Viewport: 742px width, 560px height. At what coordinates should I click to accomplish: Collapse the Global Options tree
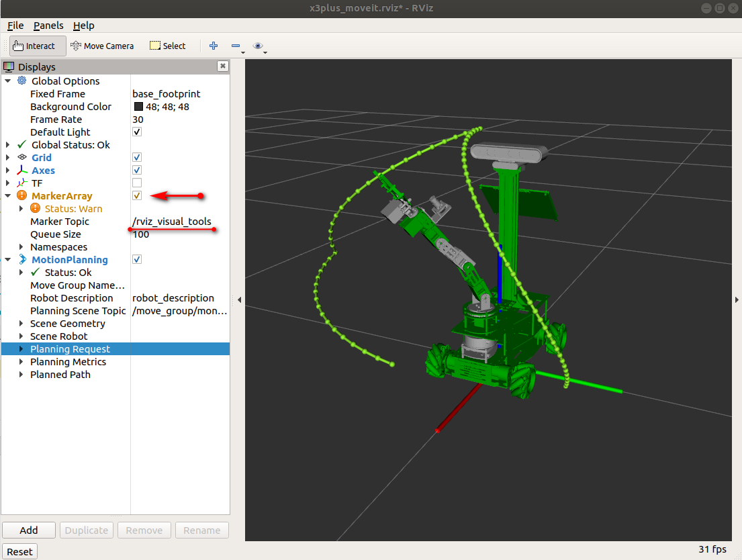[x=7, y=81]
